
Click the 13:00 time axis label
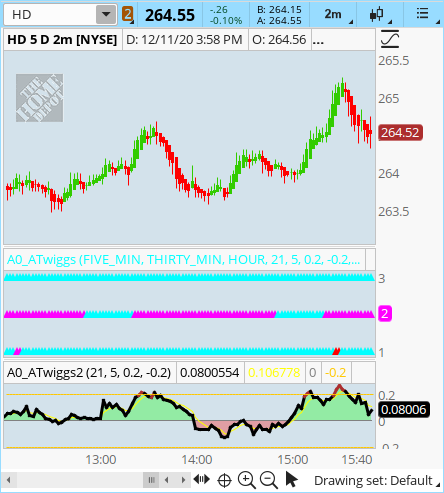[x=101, y=460]
